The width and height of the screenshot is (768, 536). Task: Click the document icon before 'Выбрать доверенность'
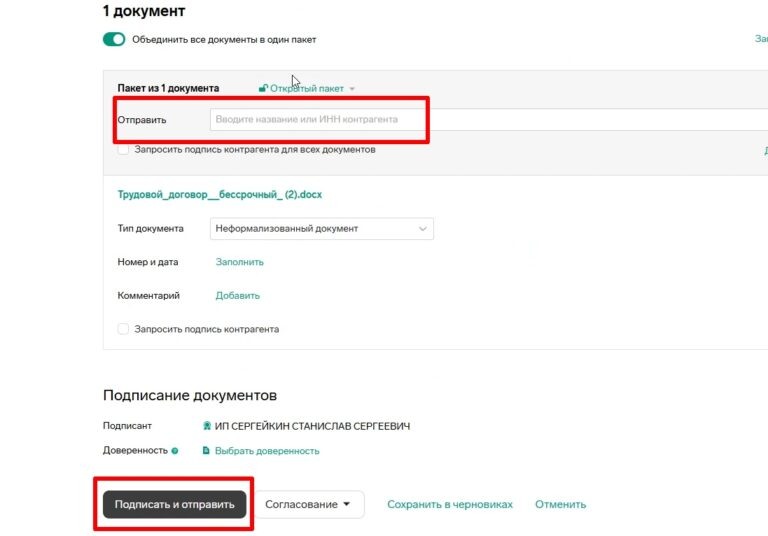(206, 450)
